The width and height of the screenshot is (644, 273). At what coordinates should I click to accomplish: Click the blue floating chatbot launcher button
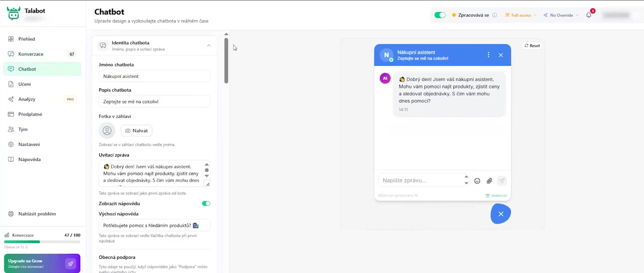501,214
